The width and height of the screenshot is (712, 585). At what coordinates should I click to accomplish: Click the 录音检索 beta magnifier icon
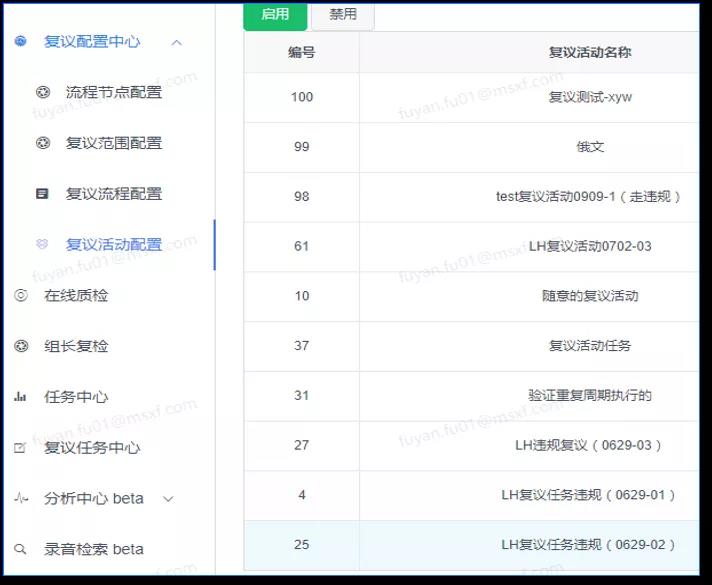tap(21, 549)
